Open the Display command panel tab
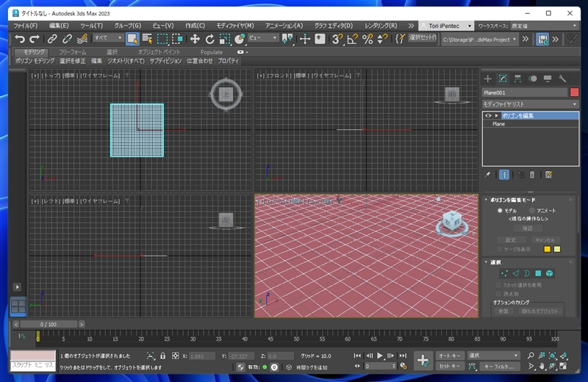Image resolution: width=588 pixels, height=382 pixels. (x=548, y=79)
